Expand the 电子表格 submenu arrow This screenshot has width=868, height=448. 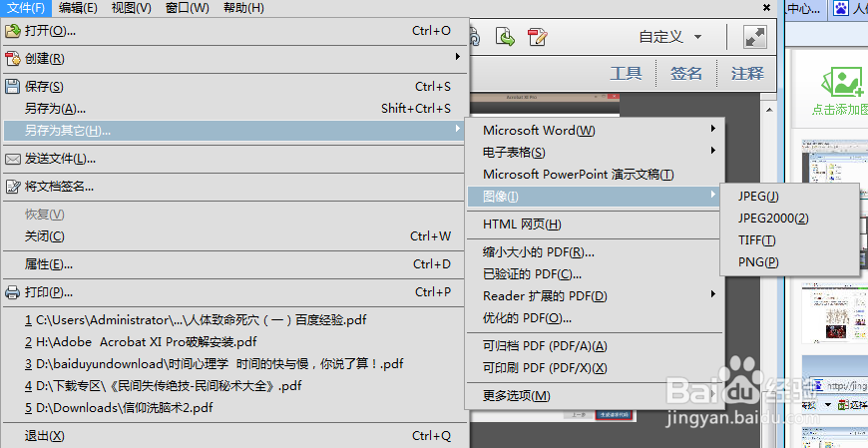click(713, 150)
